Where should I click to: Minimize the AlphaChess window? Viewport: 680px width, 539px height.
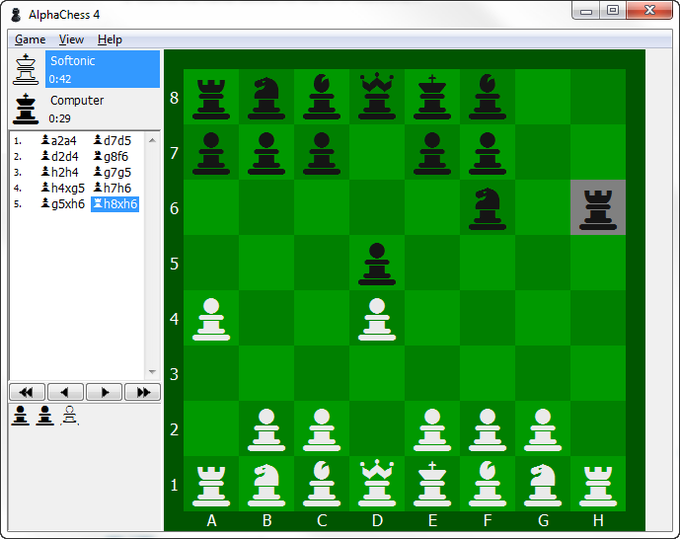[x=586, y=10]
